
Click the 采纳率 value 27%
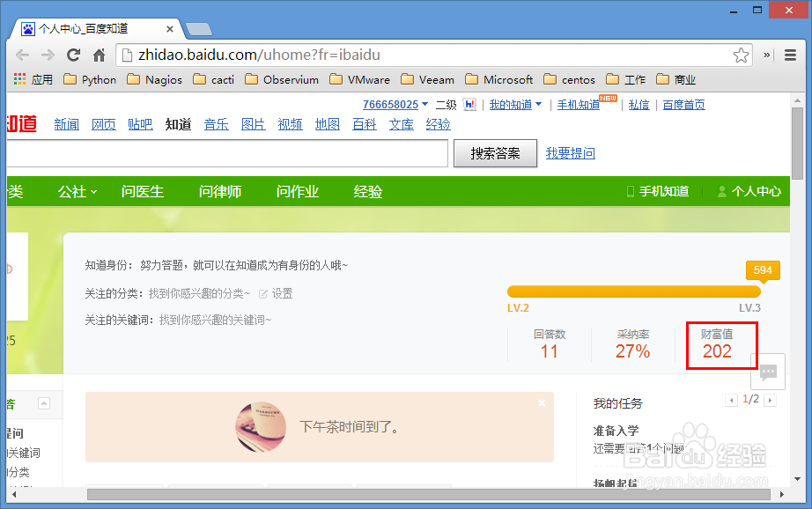[x=633, y=351]
